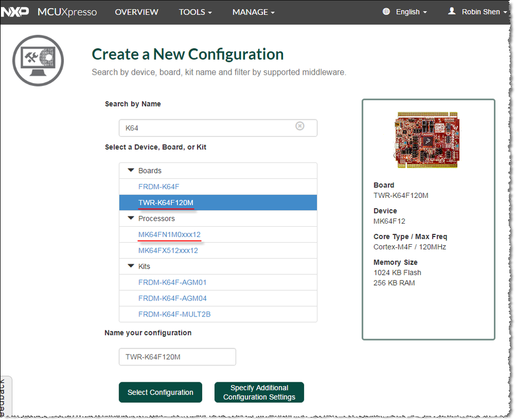Choose the MK64FN1M0xxx12 processor
Viewport: 515px width, 420px height.
coord(169,234)
